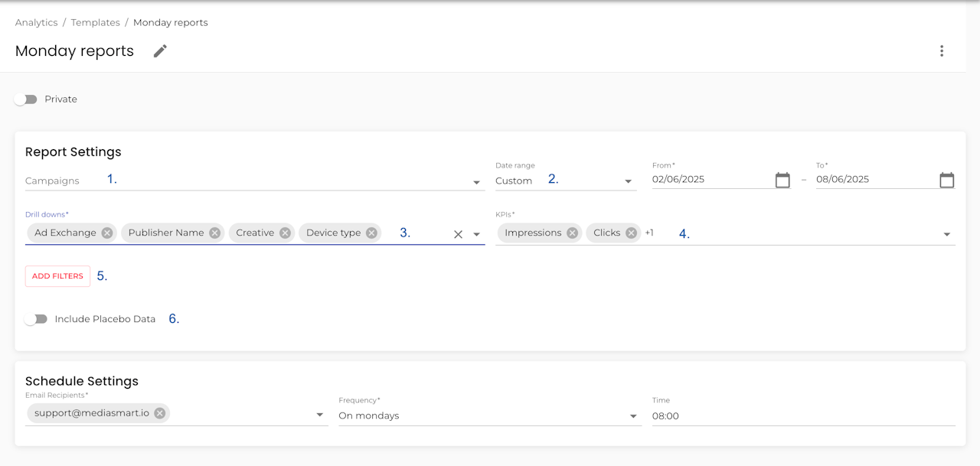Screen dimensions: 980x466
Task: Navigate to Templates breadcrumb
Action: (95, 23)
